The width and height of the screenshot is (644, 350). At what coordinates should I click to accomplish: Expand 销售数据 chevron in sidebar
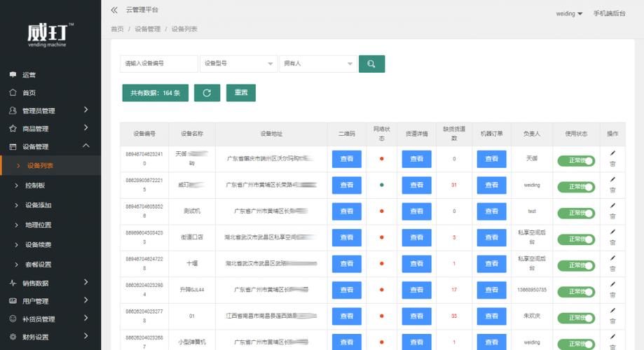click(85, 282)
